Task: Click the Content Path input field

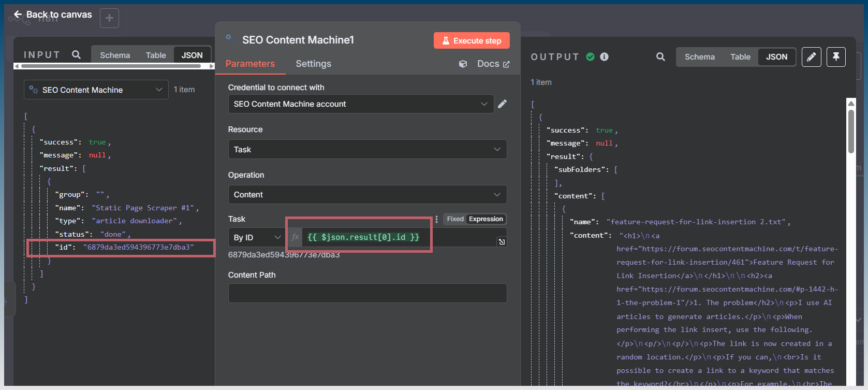Action: pyautogui.click(x=367, y=293)
